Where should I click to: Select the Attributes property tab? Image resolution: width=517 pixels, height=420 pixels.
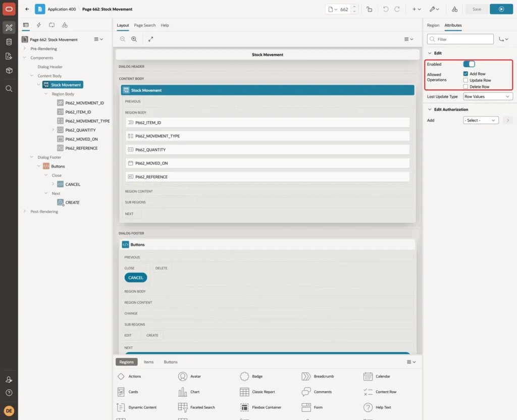tap(453, 25)
